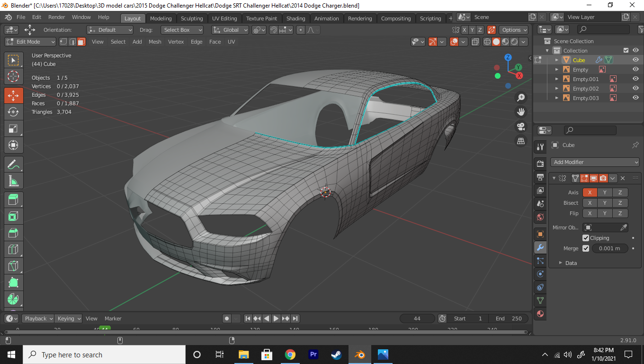
Task: Hide the Cube object in outliner
Action: [635, 60]
